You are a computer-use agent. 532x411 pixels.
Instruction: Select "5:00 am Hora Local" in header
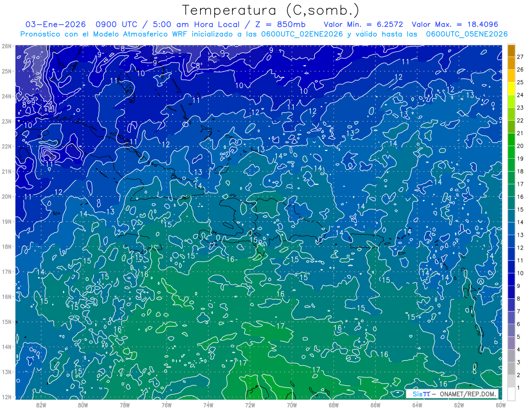coord(195,24)
